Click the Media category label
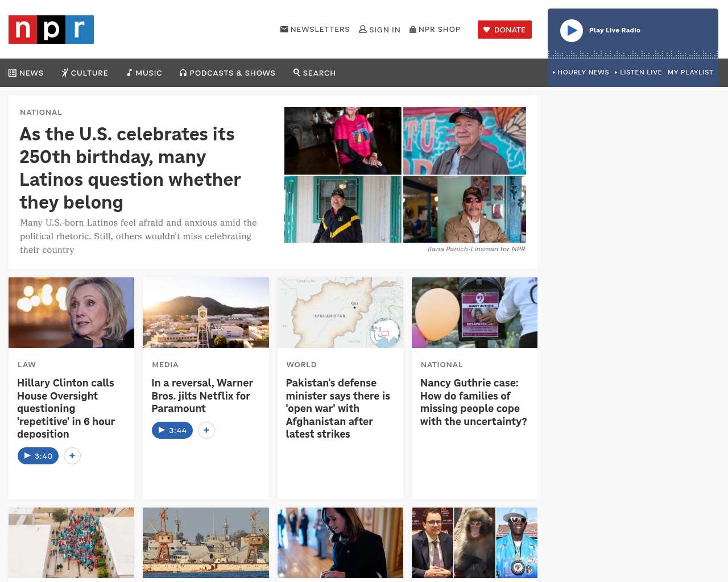The image size is (728, 582). point(165,364)
